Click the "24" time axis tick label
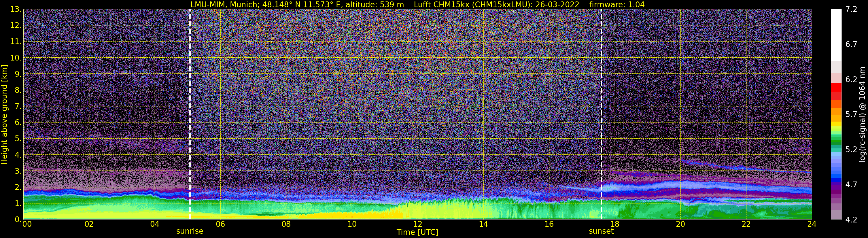The height and width of the screenshot is (238, 868). (812, 224)
